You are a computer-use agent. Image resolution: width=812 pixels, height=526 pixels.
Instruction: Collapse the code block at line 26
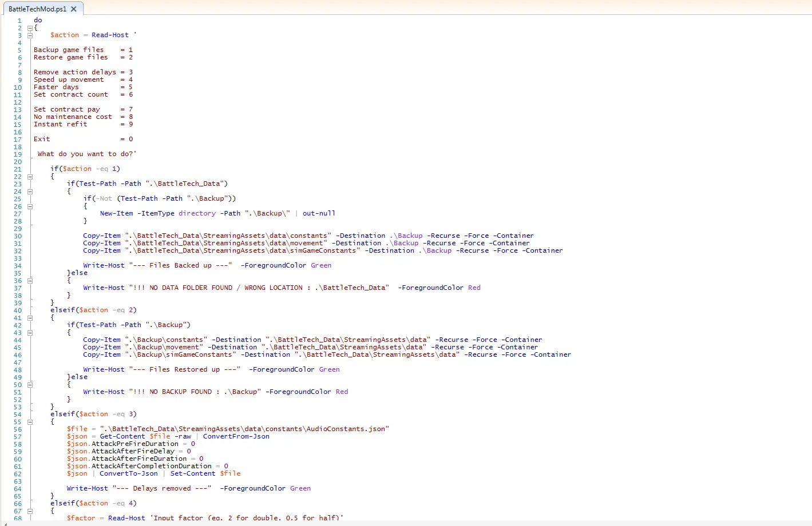[30, 206]
